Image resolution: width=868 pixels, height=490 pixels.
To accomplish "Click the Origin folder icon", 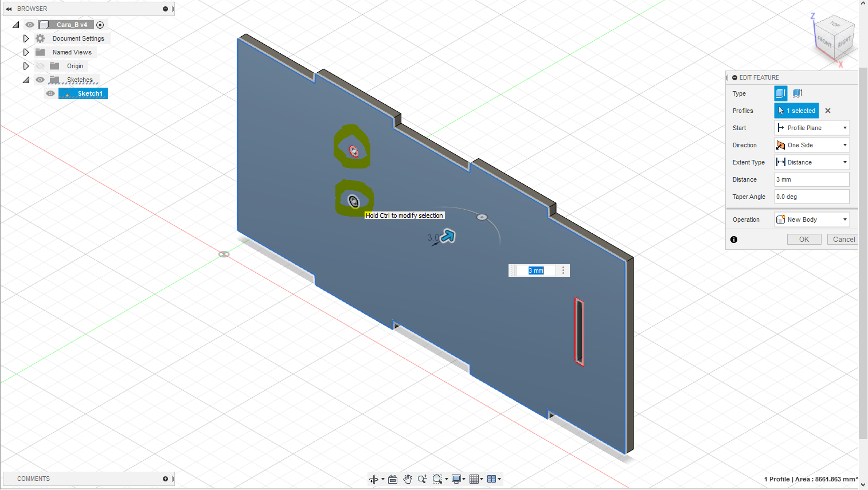I will pyautogui.click(x=54, y=66).
